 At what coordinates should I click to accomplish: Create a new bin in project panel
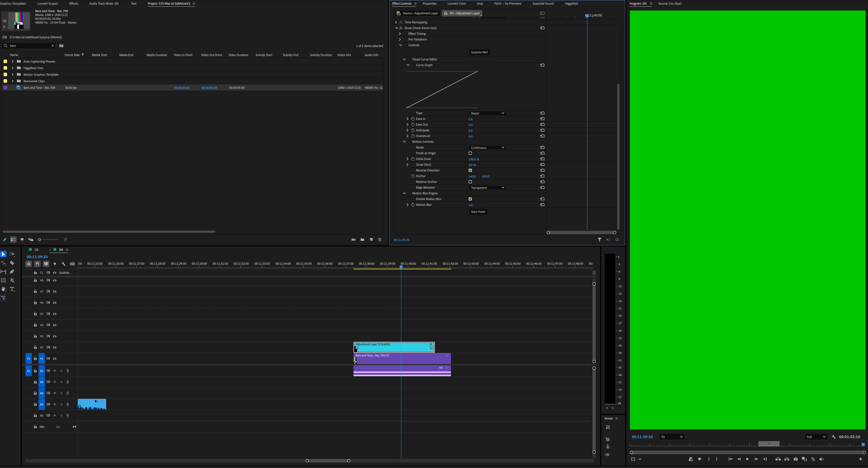tap(362, 240)
